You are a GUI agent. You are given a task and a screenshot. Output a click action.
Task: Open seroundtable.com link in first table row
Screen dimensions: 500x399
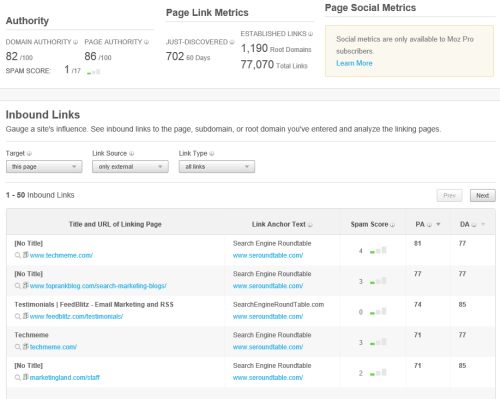click(268, 256)
